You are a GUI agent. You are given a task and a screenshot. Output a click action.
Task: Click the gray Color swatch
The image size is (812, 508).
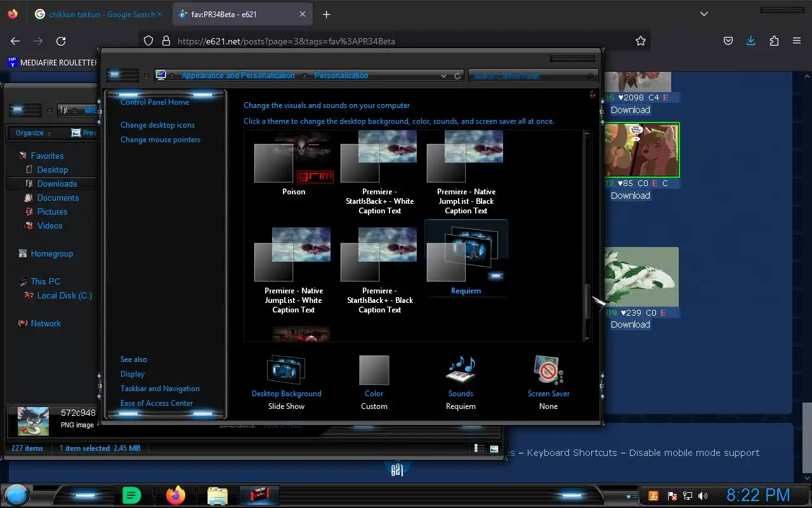click(374, 370)
